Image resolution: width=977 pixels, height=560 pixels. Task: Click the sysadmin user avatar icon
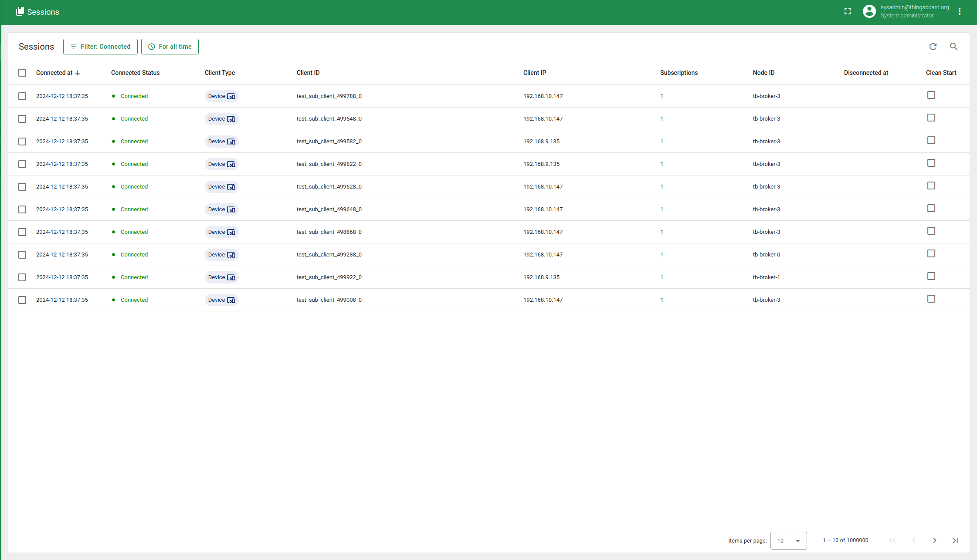(869, 12)
